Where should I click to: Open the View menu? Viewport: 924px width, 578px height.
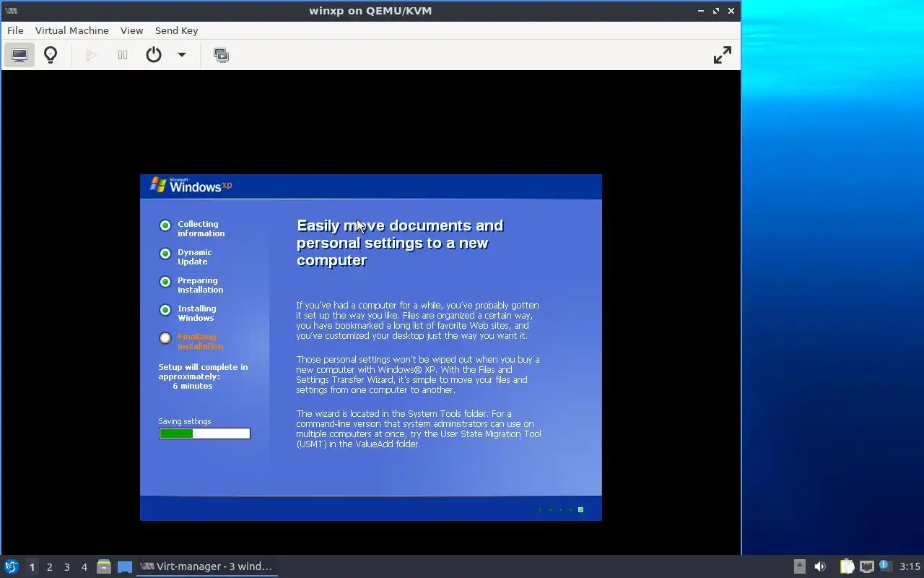[131, 30]
